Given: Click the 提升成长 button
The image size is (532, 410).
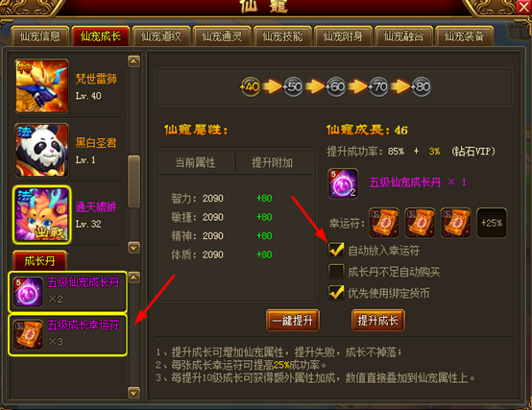Looking at the screenshot, I should coord(378,320).
